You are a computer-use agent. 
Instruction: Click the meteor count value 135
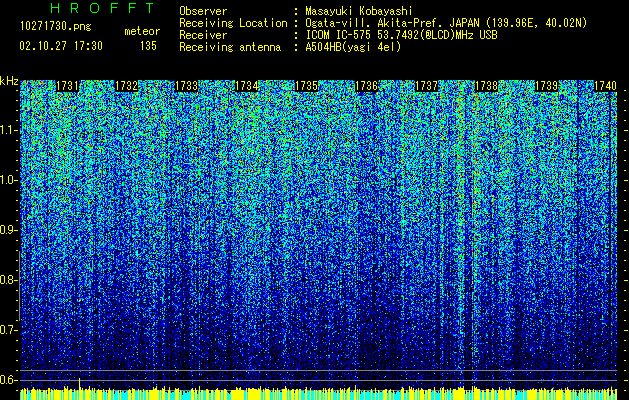pyautogui.click(x=148, y=46)
